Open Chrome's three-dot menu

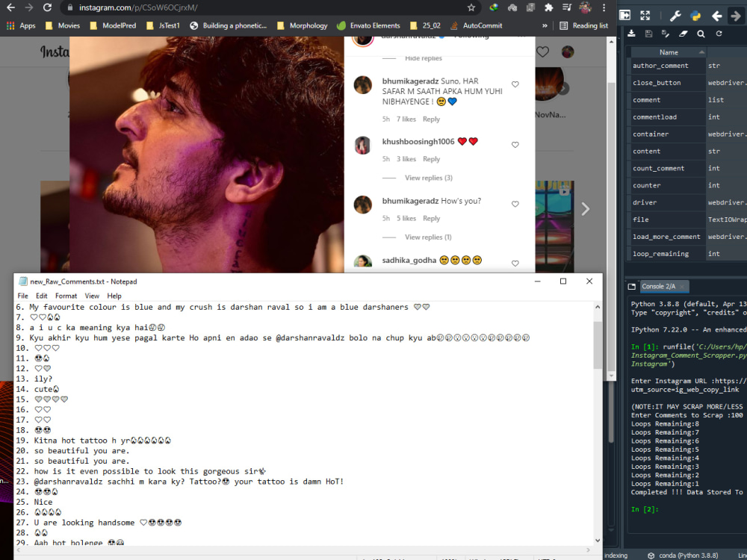604,7
